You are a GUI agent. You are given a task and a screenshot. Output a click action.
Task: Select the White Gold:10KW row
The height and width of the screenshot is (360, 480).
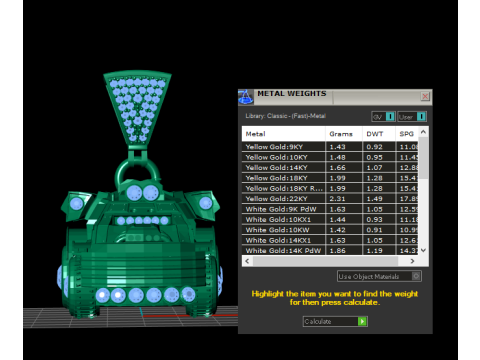click(x=330, y=230)
